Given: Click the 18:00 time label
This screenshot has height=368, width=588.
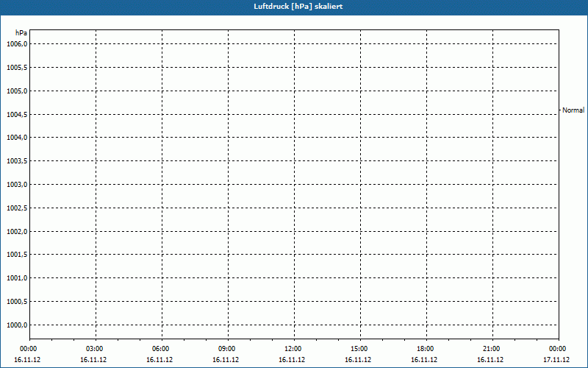Looking at the screenshot, I should click(426, 349).
